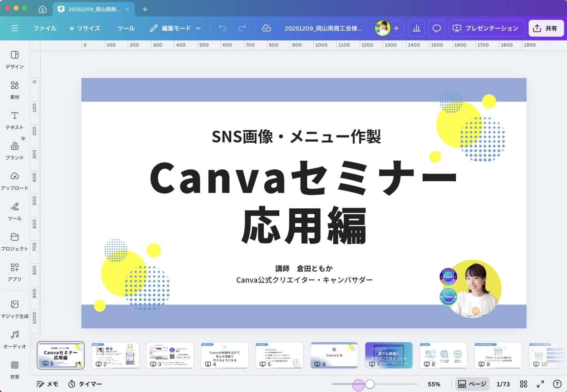This screenshot has height=392, width=567.
Task: Open the マジック生成 panel
Action: click(x=15, y=309)
